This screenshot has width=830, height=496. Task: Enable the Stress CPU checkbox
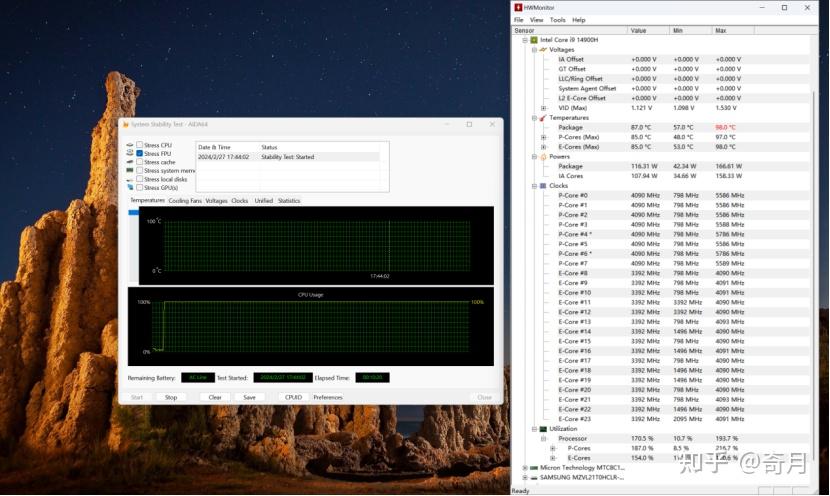(140, 145)
